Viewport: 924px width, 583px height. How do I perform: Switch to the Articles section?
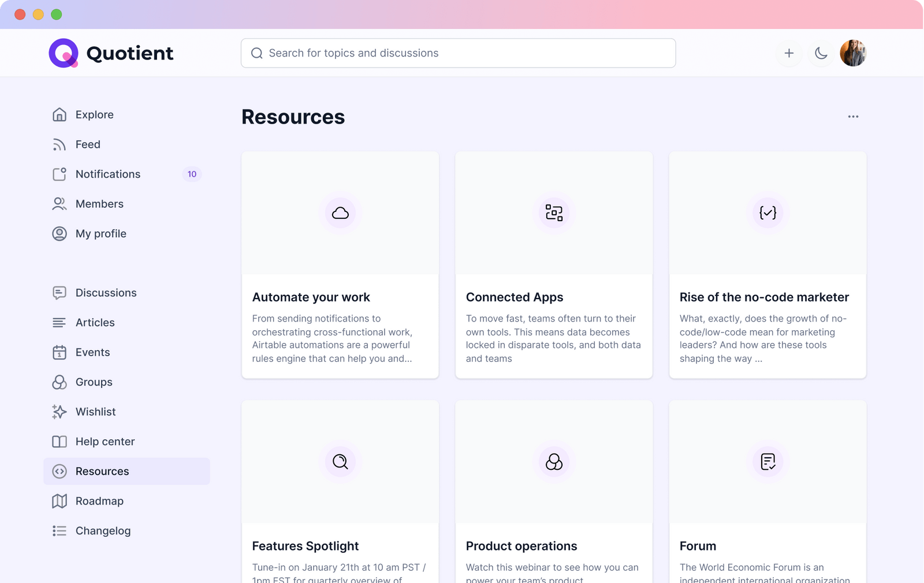95,322
